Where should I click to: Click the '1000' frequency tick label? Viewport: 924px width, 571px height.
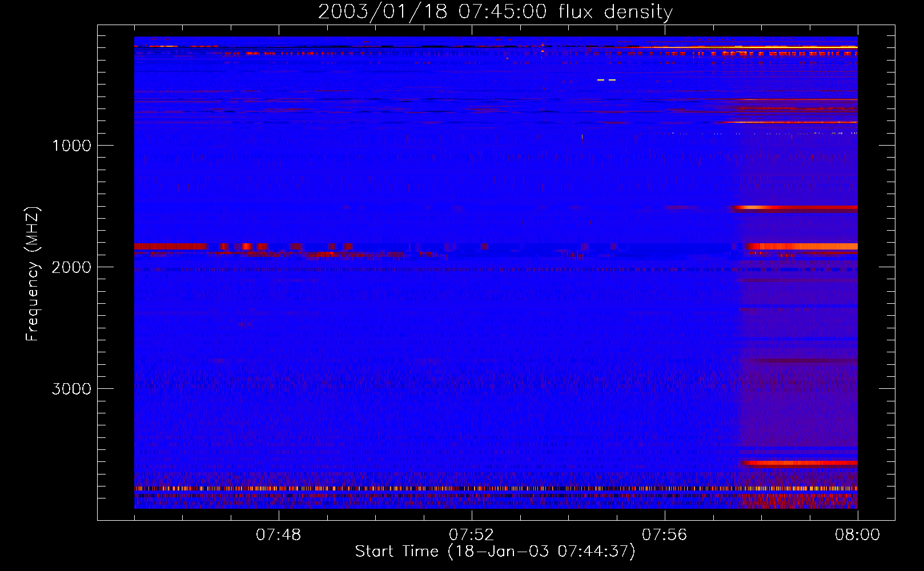(x=72, y=146)
